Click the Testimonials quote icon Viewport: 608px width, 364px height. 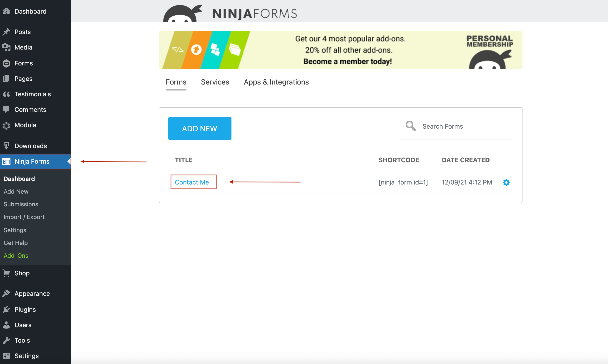7,94
